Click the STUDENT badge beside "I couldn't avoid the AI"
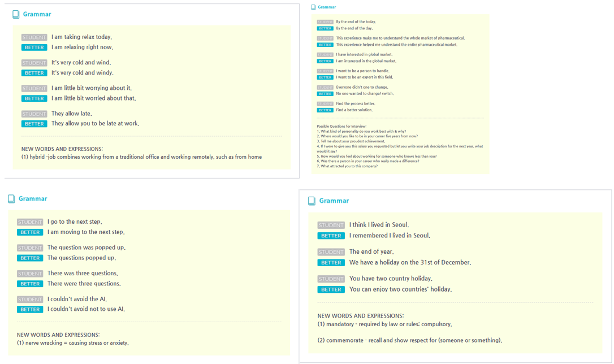614x364 pixels. coord(29,300)
